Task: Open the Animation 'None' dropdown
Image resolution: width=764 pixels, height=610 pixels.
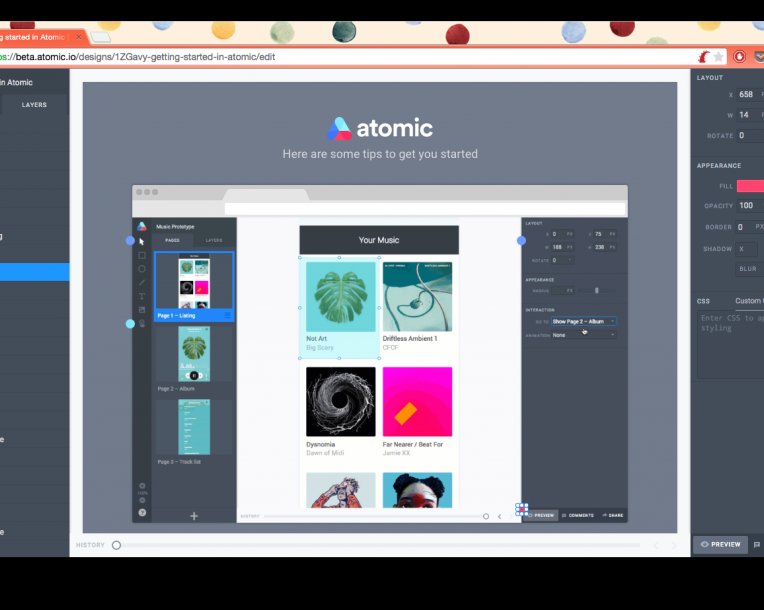Action: [x=583, y=335]
